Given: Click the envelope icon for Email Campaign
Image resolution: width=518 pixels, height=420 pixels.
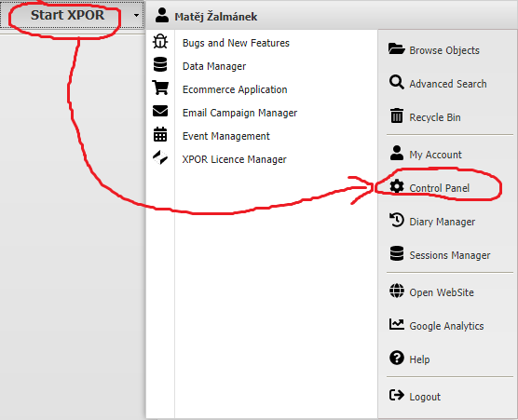Looking at the screenshot, I should [160, 111].
